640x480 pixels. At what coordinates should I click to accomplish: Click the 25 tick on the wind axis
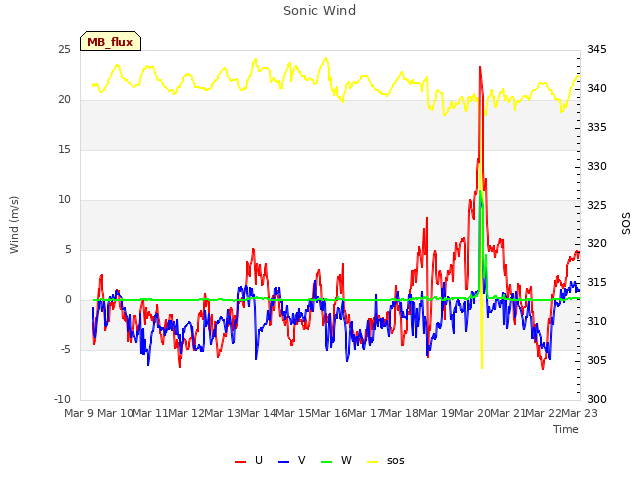(x=64, y=50)
